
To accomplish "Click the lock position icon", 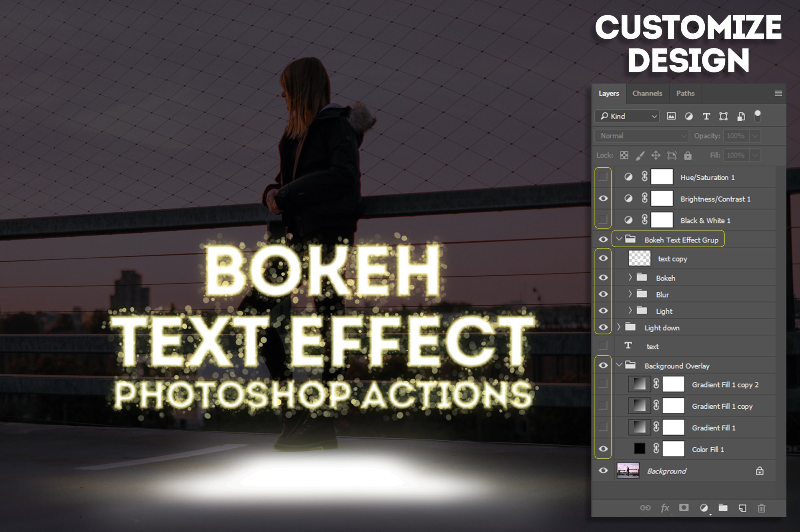I will tap(656, 155).
